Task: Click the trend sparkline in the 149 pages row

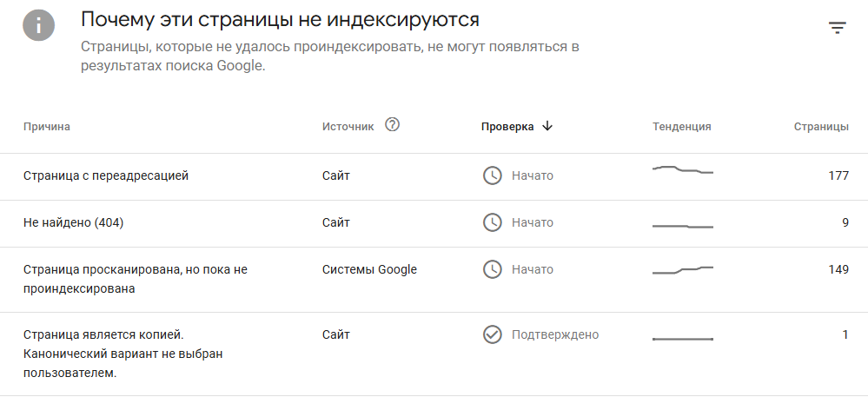Action: pyautogui.click(x=683, y=270)
